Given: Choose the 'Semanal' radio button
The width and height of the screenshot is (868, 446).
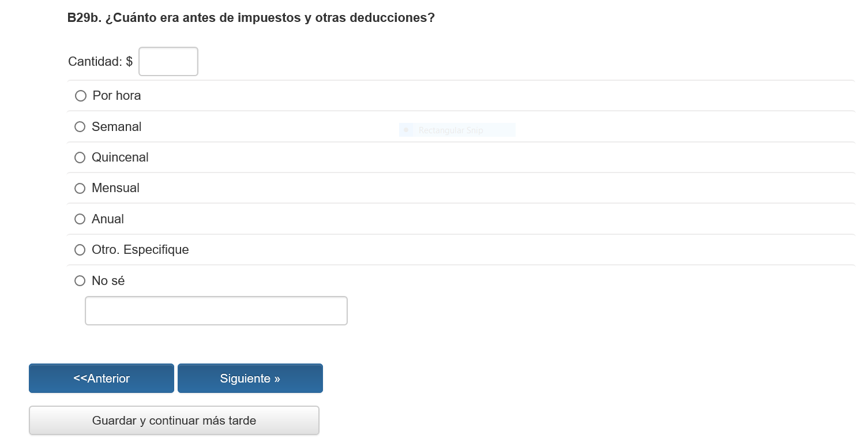Looking at the screenshot, I should (x=80, y=127).
